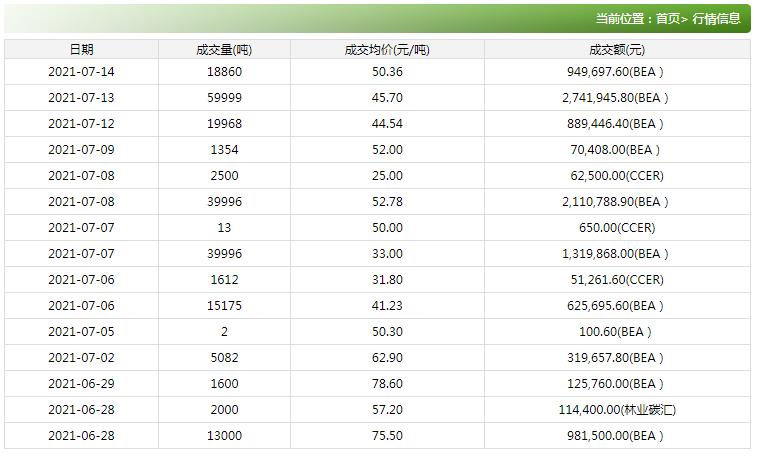762x459 pixels.
Task: Click amount 949,697.60(BEA)
Action: pos(615,72)
